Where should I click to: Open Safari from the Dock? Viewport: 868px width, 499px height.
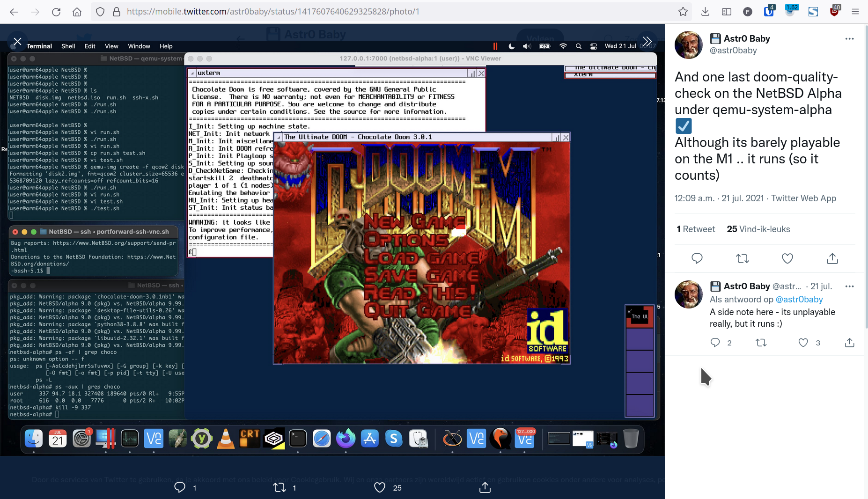pyautogui.click(x=322, y=439)
